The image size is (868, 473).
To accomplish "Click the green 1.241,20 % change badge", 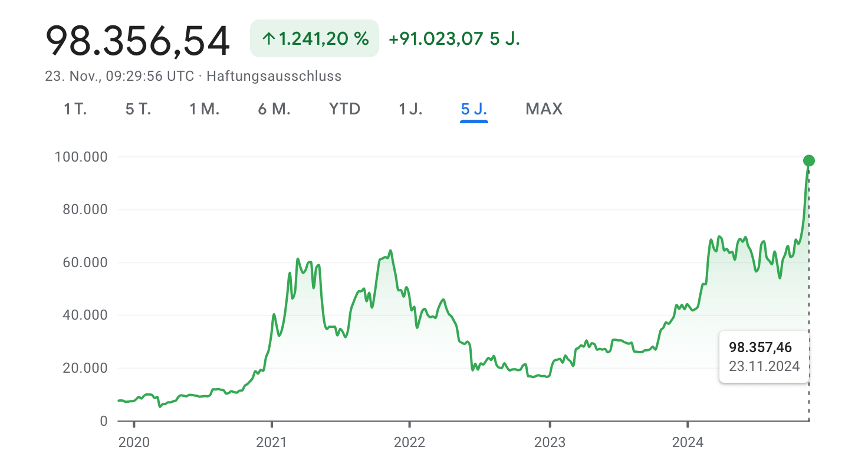I will pos(315,39).
